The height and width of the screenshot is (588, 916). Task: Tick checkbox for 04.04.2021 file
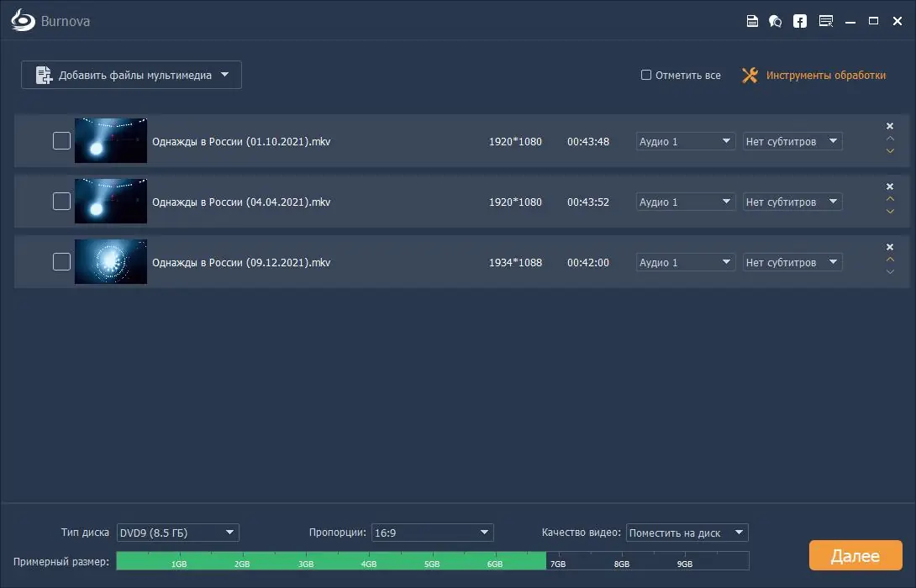click(x=61, y=202)
